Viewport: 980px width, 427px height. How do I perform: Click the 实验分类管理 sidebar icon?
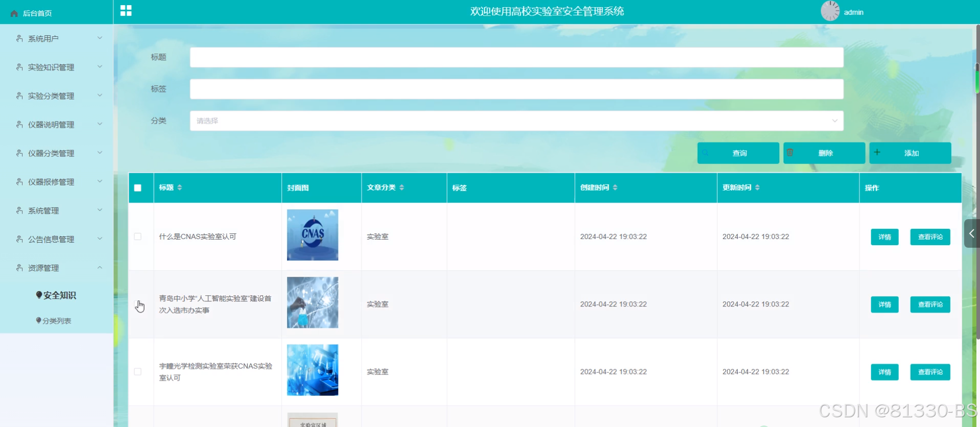(x=19, y=96)
